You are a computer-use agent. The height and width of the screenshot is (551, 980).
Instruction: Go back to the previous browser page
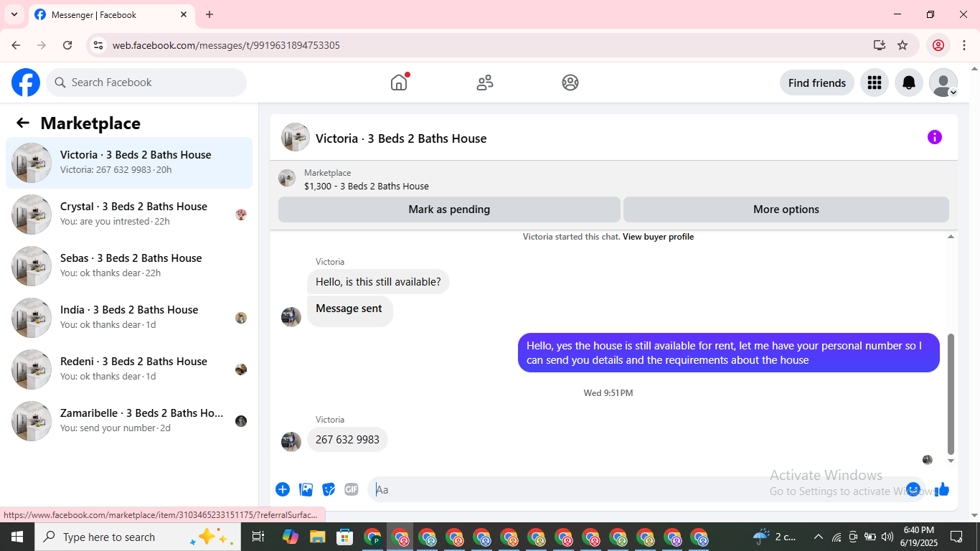(16, 45)
